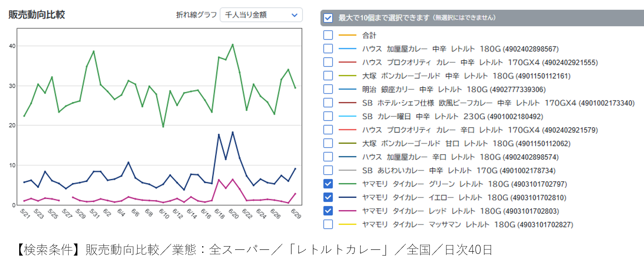
Task: Uncheck ヤマモリ タイカレー イエロー checkbox
Action: tap(328, 197)
